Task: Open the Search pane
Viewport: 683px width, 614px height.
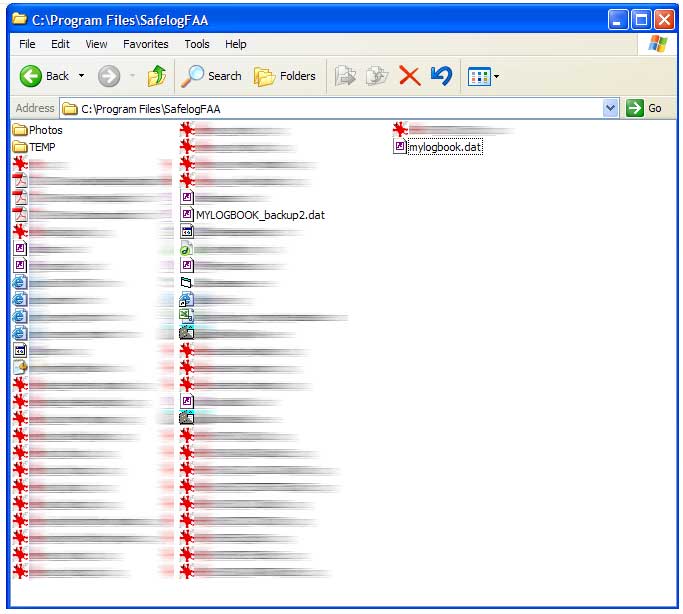Action: click(x=211, y=76)
